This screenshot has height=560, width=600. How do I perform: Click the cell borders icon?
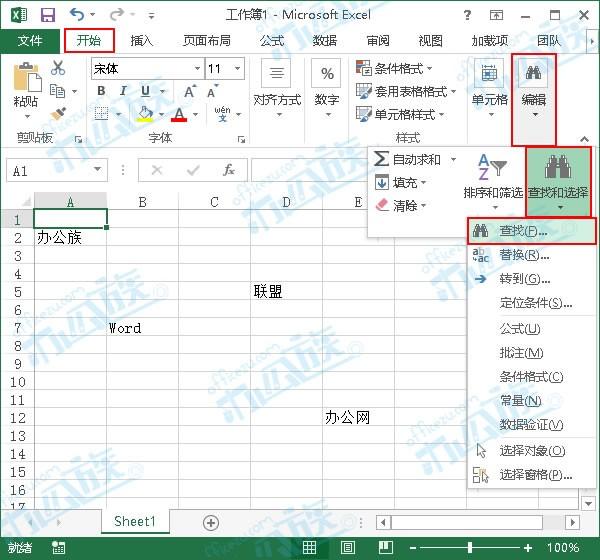[101, 114]
